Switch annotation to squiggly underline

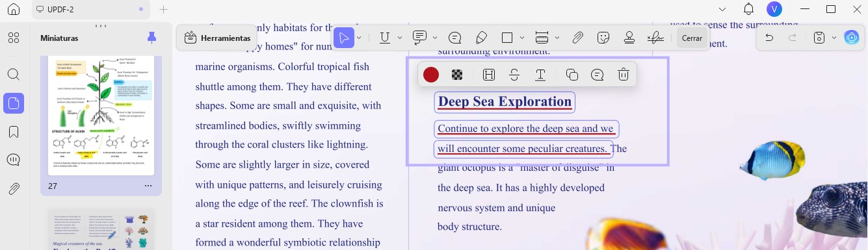coord(540,75)
